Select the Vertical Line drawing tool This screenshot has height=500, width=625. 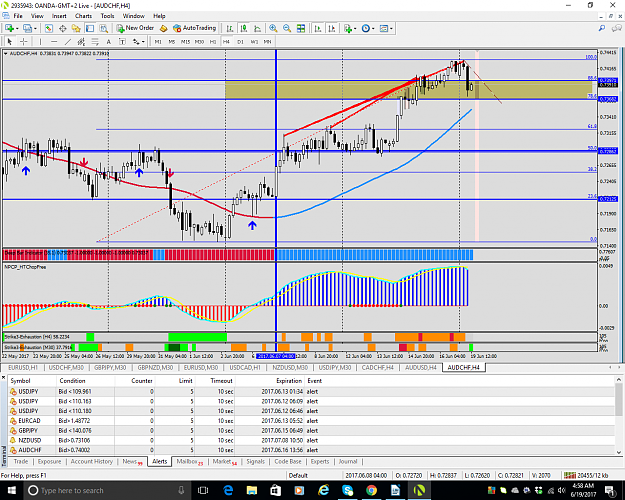point(40,41)
